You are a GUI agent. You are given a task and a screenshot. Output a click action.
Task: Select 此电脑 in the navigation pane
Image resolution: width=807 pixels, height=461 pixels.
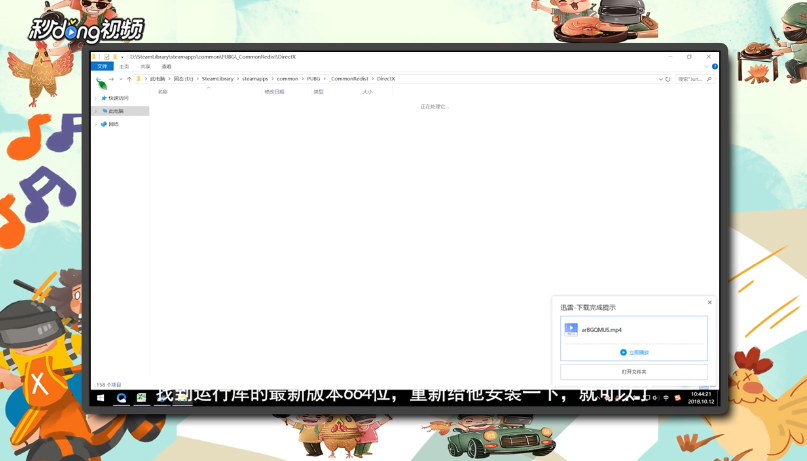pos(116,111)
